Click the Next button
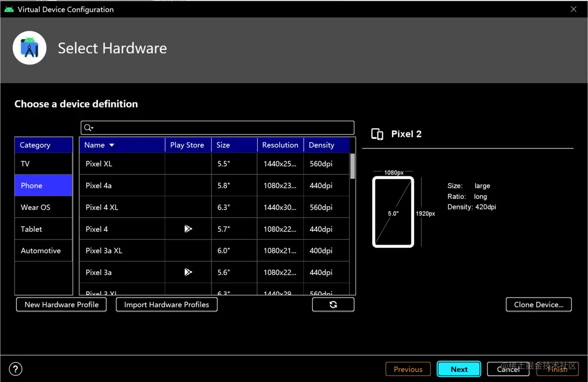 459,369
